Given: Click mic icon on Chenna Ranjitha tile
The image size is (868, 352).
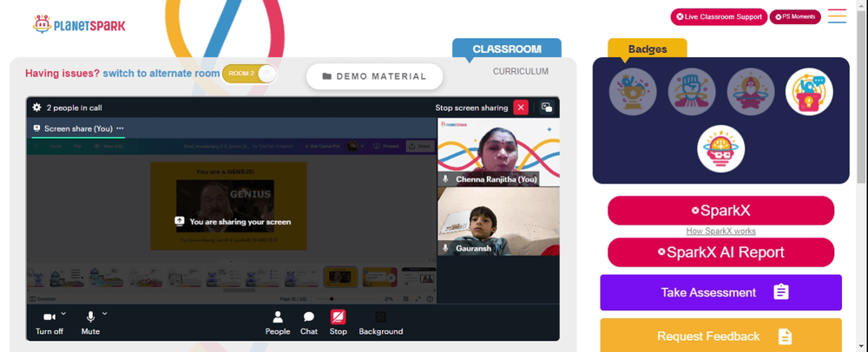Looking at the screenshot, I should (x=445, y=179).
